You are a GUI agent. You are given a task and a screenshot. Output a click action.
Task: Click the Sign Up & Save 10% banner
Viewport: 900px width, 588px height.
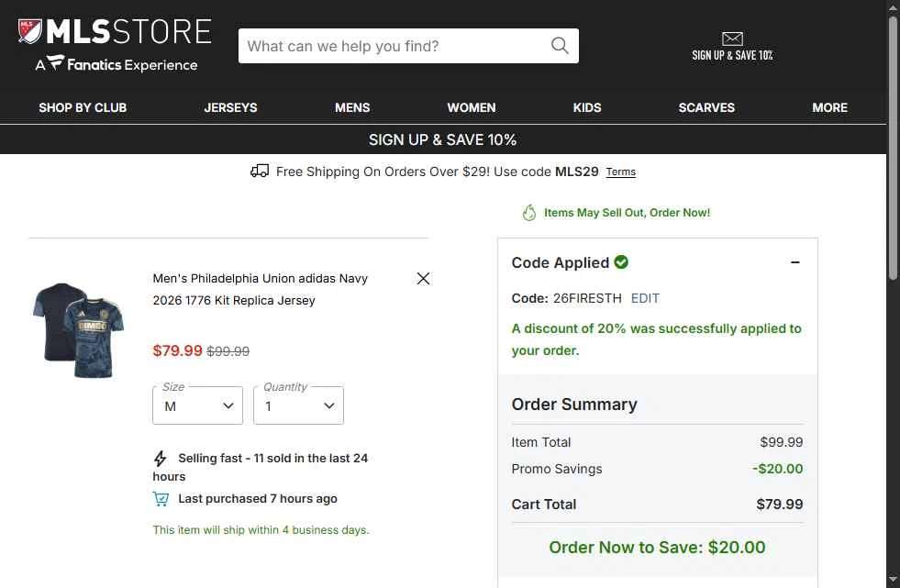point(442,139)
